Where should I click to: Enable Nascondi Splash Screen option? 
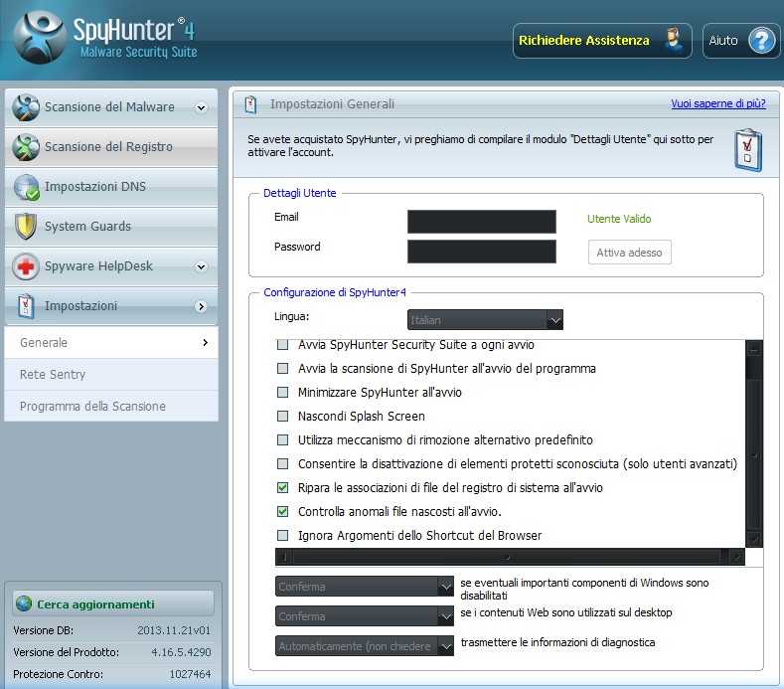click(282, 416)
